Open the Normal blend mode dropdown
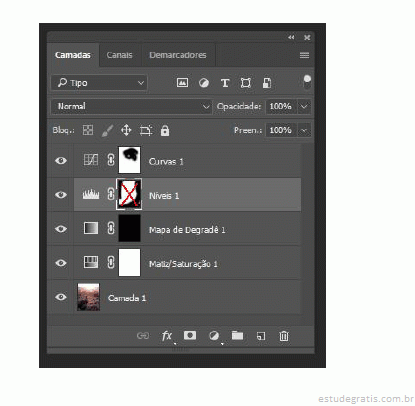 click(x=131, y=107)
